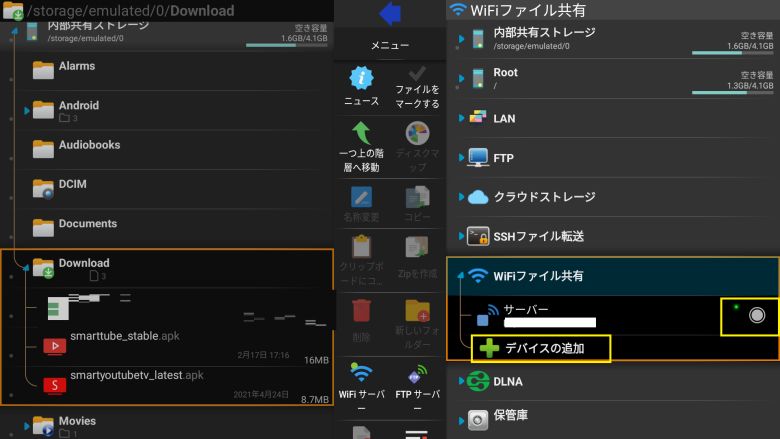Expand the LAN entry arrow
The height and width of the screenshot is (439, 780).
[461, 118]
